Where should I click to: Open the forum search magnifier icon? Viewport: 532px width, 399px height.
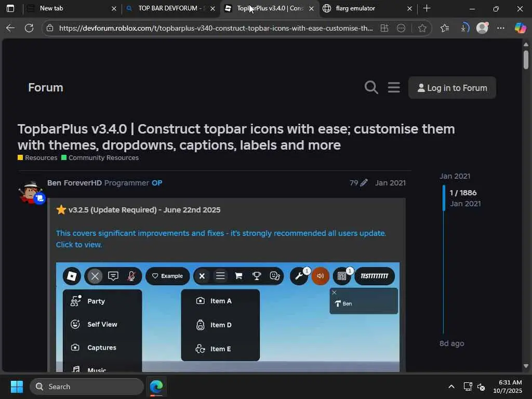[x=371, y=87]
